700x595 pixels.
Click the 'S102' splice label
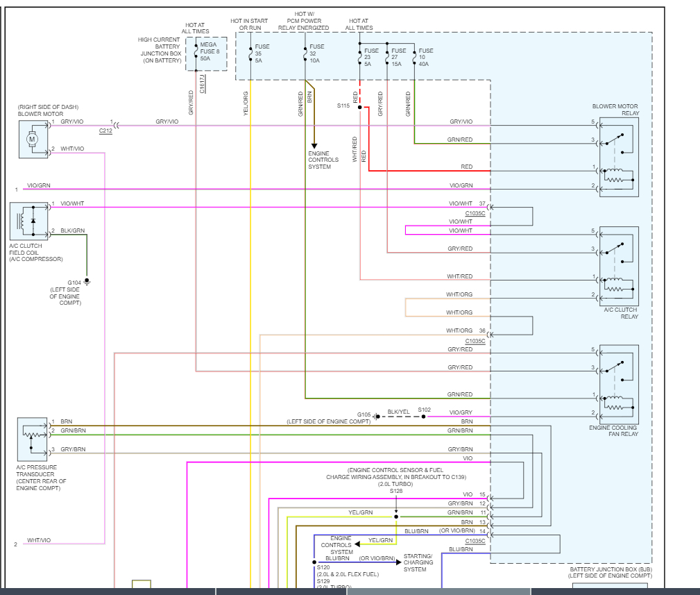(425, 410)
